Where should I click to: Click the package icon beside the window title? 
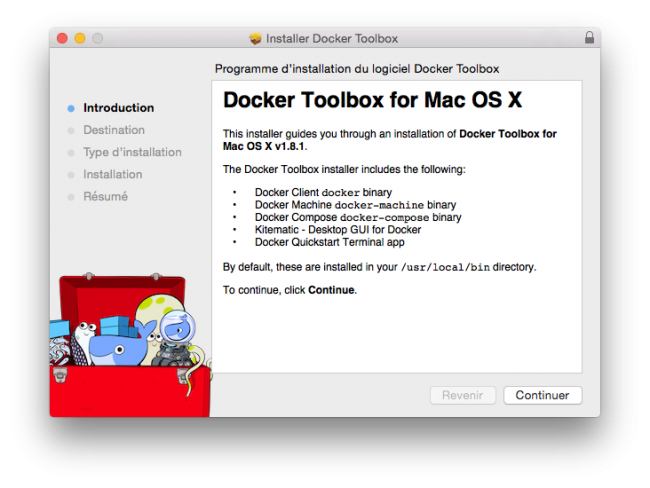pos(255,39)
